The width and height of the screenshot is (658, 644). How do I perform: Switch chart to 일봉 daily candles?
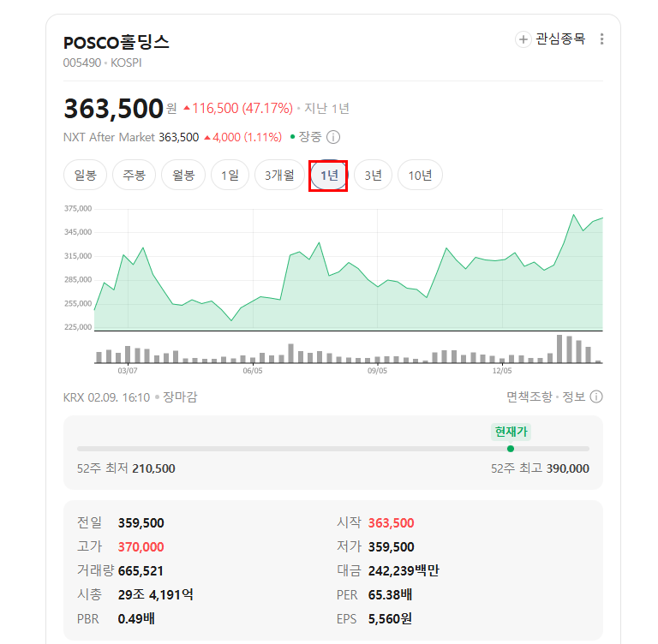(x=85, y=175)
